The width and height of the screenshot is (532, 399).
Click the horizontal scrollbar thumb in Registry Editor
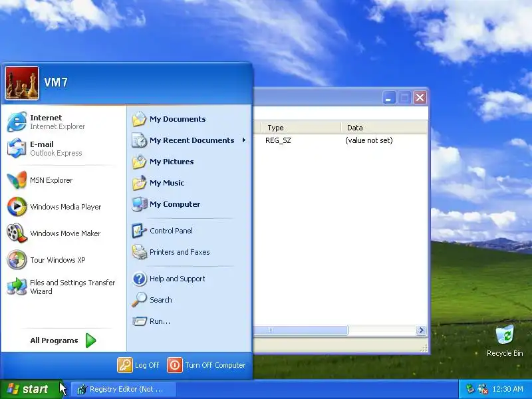click(301, 330)
